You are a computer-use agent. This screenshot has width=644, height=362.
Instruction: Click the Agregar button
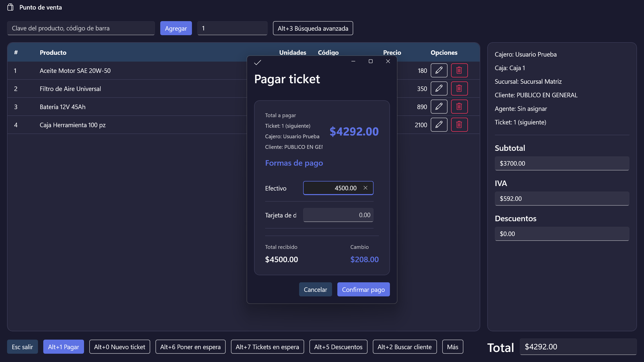(x=176, y=28)
